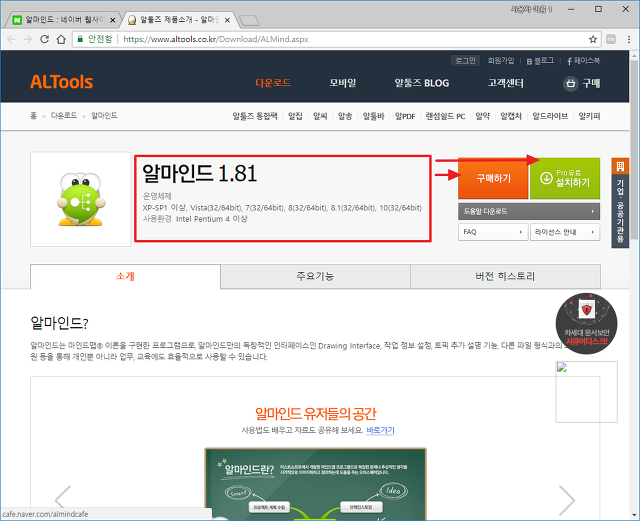
Task: Click the green 설치하기 button
Action: (565, 178)
